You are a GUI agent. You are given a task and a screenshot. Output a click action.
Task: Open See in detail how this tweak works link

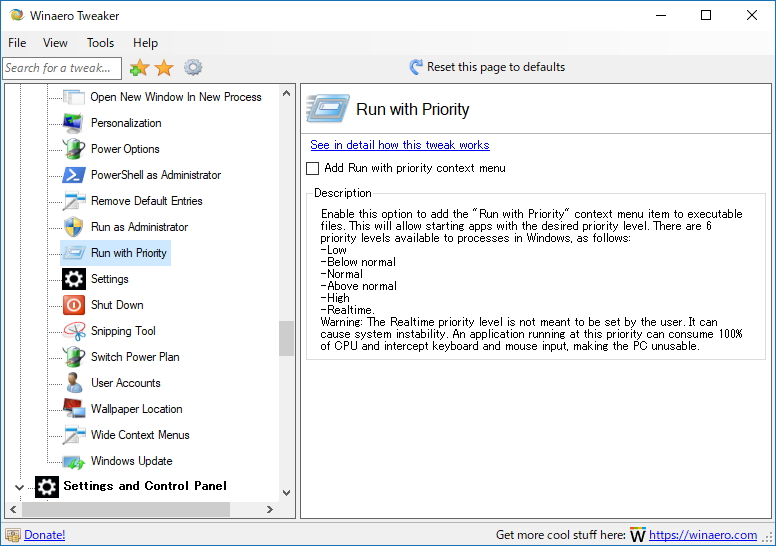pos(400,145)
